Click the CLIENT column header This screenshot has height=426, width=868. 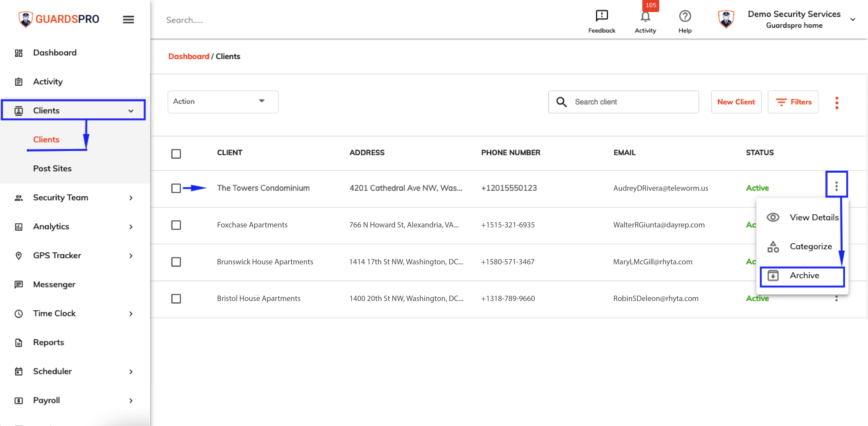coord(229,153)
